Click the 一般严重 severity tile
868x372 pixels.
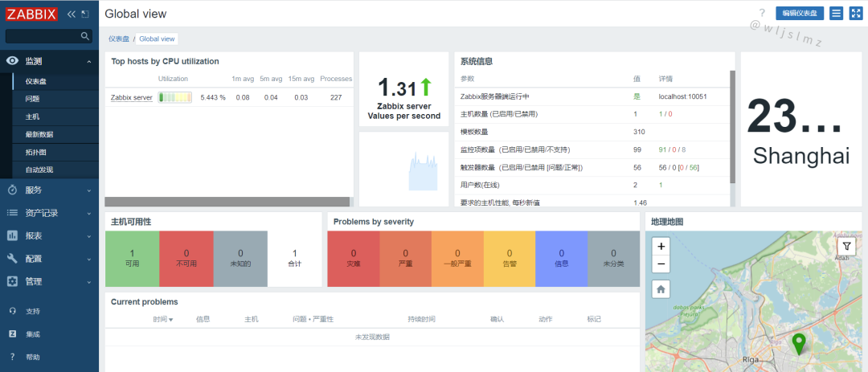pyautogui.click(x=458, y=259)
